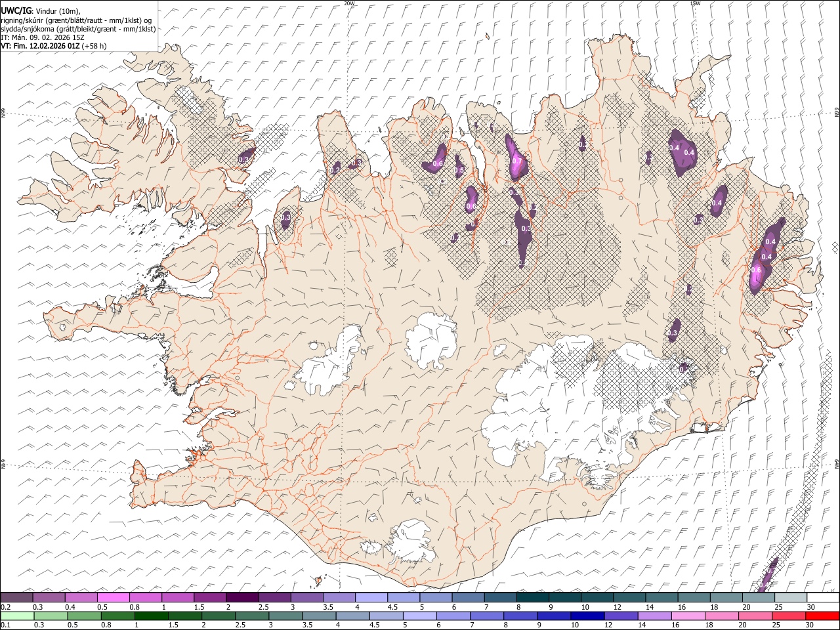Select lower legend swatch between 18 and 20

pyautogui.click(x=722, y=616)
